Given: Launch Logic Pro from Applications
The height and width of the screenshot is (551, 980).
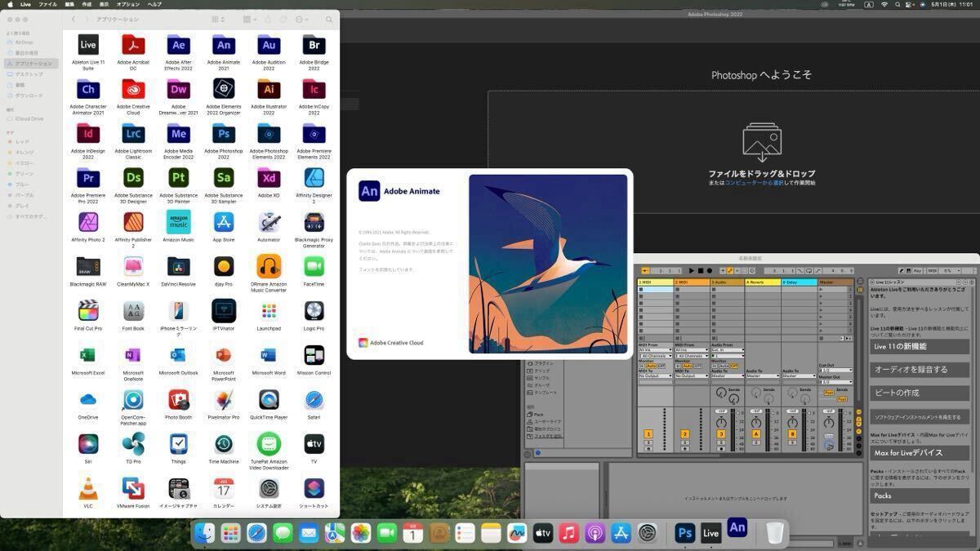Looking at the screenshot, I should coord(314,310).
